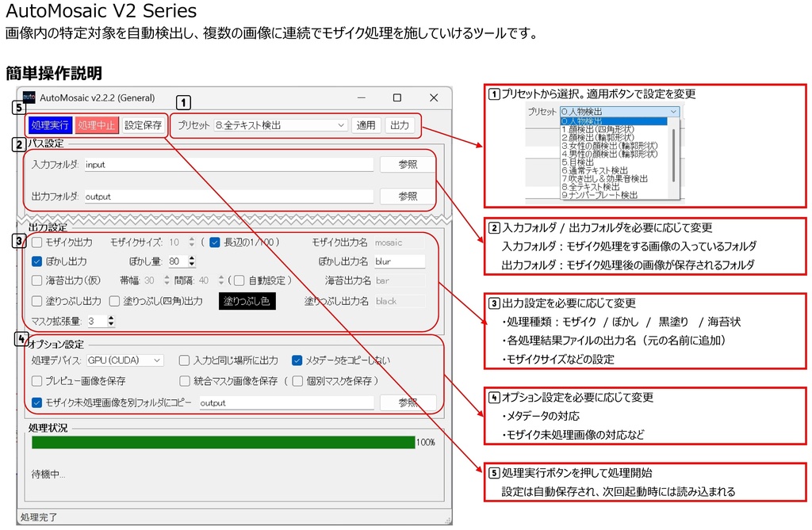The image size is (812, 530).
Task: Click the red 処理中止 (cancel) button
Action: (96, 125)
